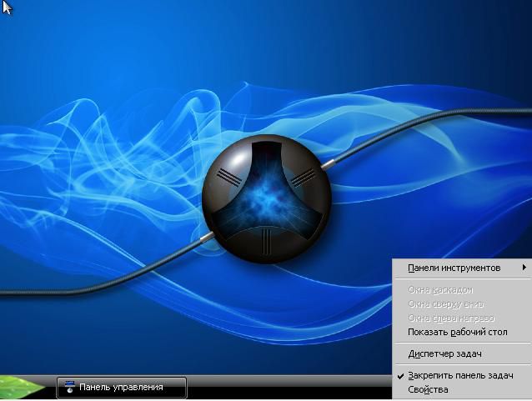
Task: Select Показать рабочий стол from context menu
Action: 457,332
